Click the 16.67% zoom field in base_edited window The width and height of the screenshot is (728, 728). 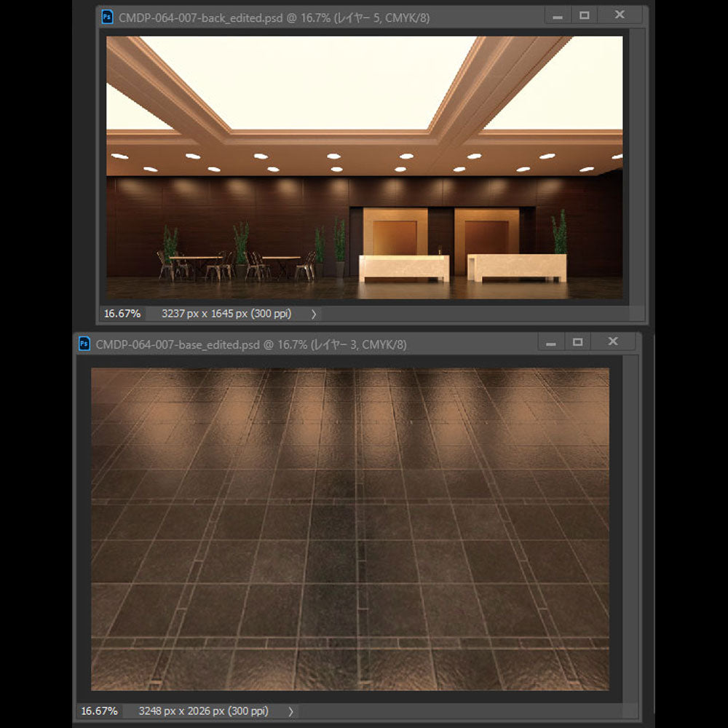click(x=99, y=711)
